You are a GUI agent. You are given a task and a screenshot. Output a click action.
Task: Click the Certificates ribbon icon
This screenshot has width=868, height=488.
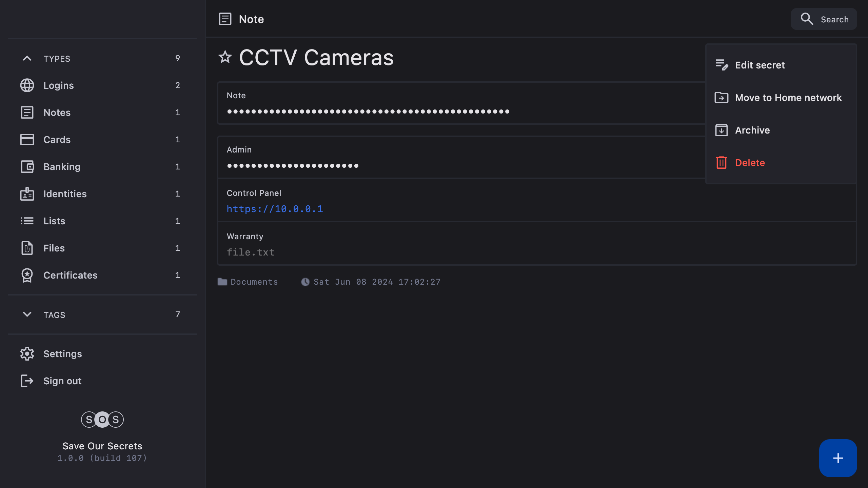pyautogui.click(x=27, y=275)
